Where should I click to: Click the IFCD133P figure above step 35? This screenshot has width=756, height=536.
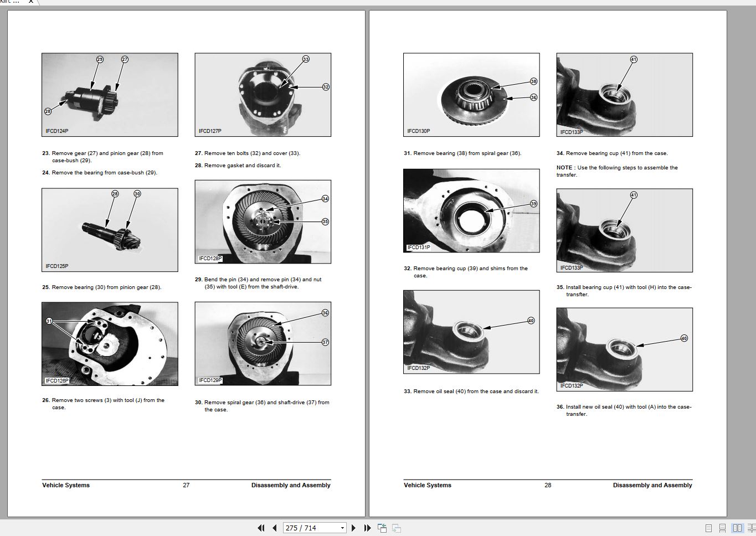(x=625, y=230)
